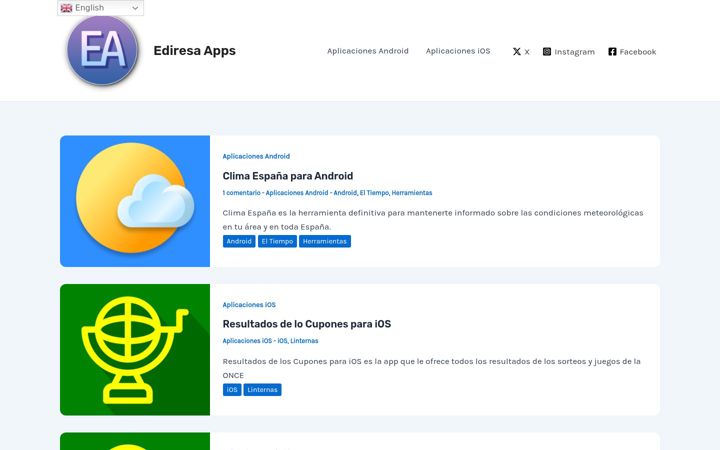The image size is (720, 450).
Task: Click El Tiempo in Clima España meta line
Action: (x=374, y=193)
